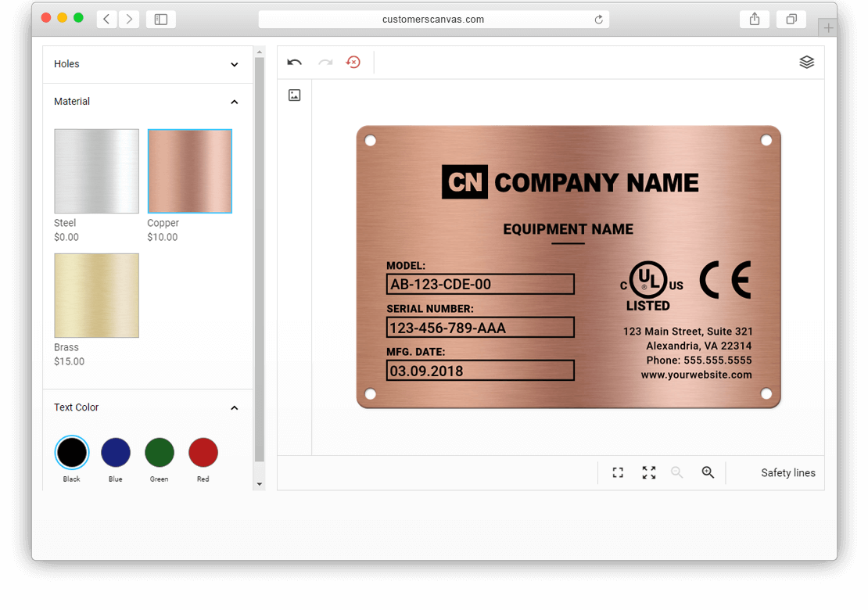Open the image tool in the canvas sidebar

click(295, 95)
